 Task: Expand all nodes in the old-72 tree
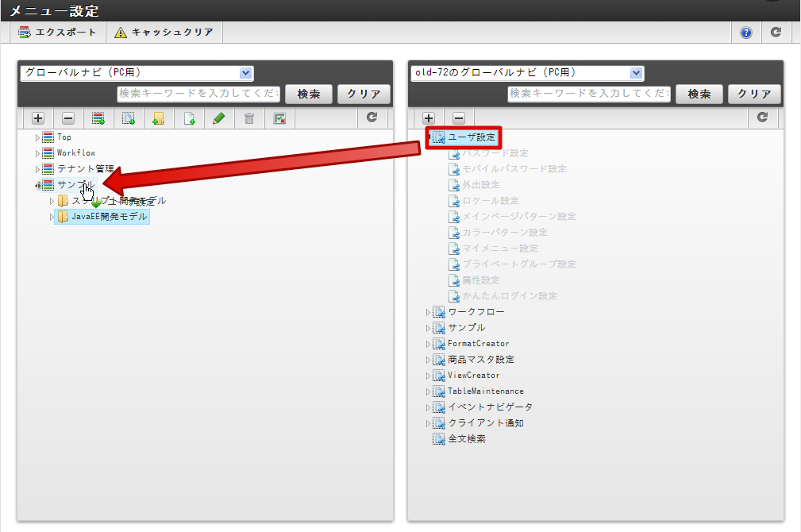[x=429, y=118]
